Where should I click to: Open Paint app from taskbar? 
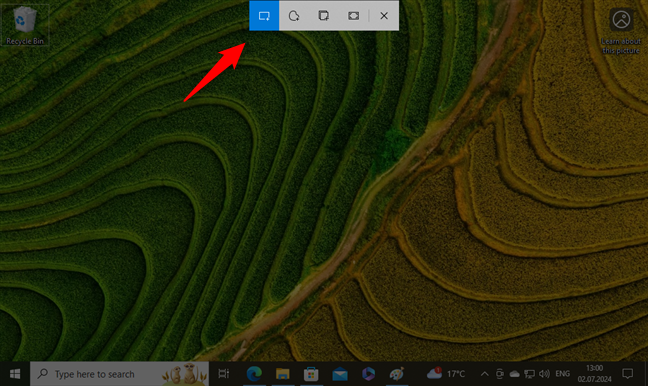click(397, 374)
